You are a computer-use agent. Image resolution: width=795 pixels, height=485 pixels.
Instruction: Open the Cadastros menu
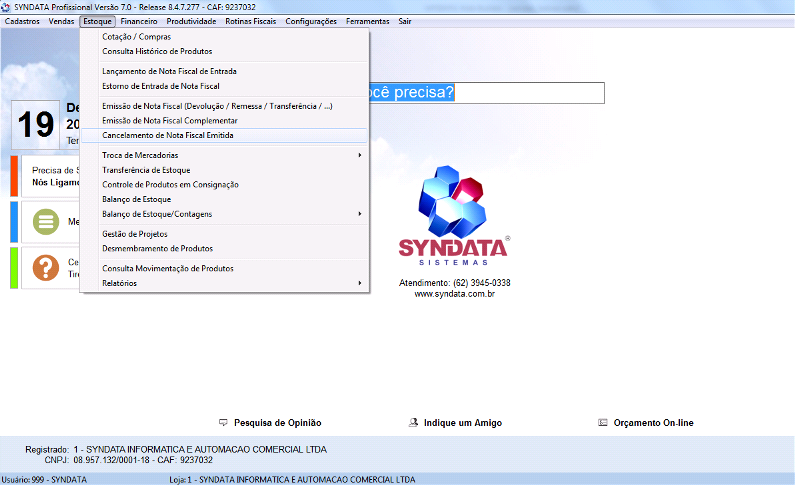(x=22, y=21)
